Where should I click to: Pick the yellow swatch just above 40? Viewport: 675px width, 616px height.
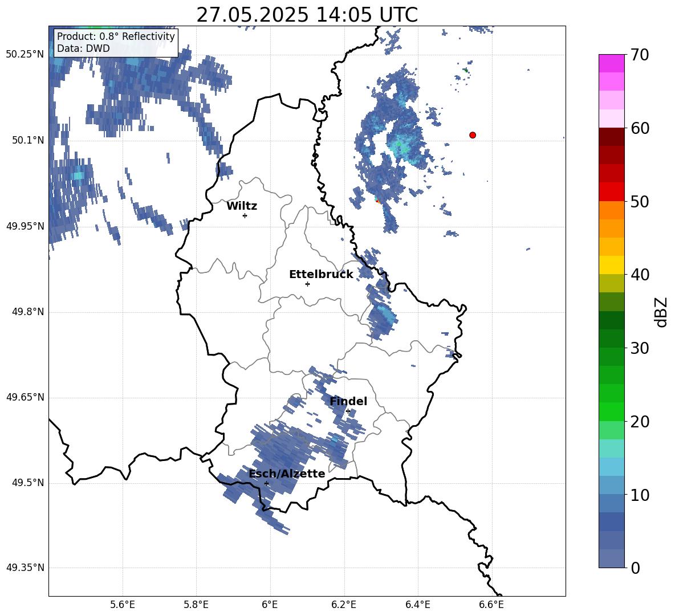tap(611, 265)
